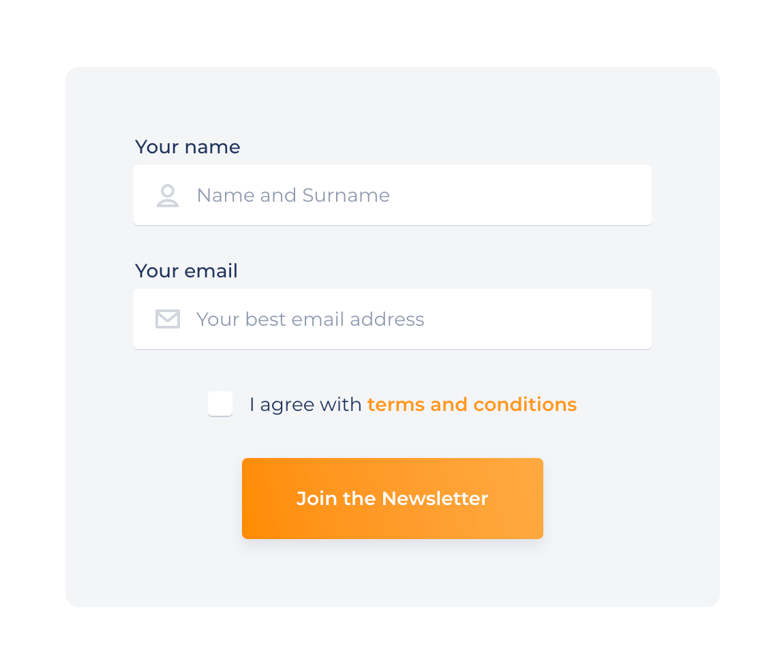Viewport: 784px width, 672px height.
Task: Click the "Name and Surname" placeholder text
Action: 293,196
